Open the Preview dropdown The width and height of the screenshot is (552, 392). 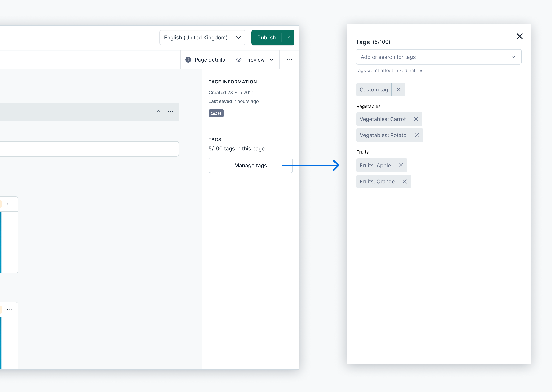[x=255, y=60]
